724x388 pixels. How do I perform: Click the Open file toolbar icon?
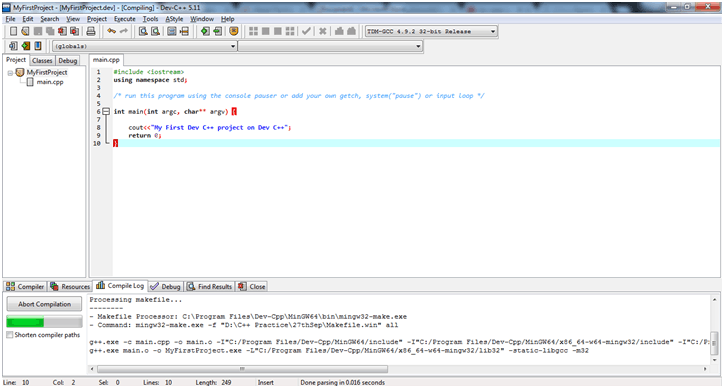point(25,31)
